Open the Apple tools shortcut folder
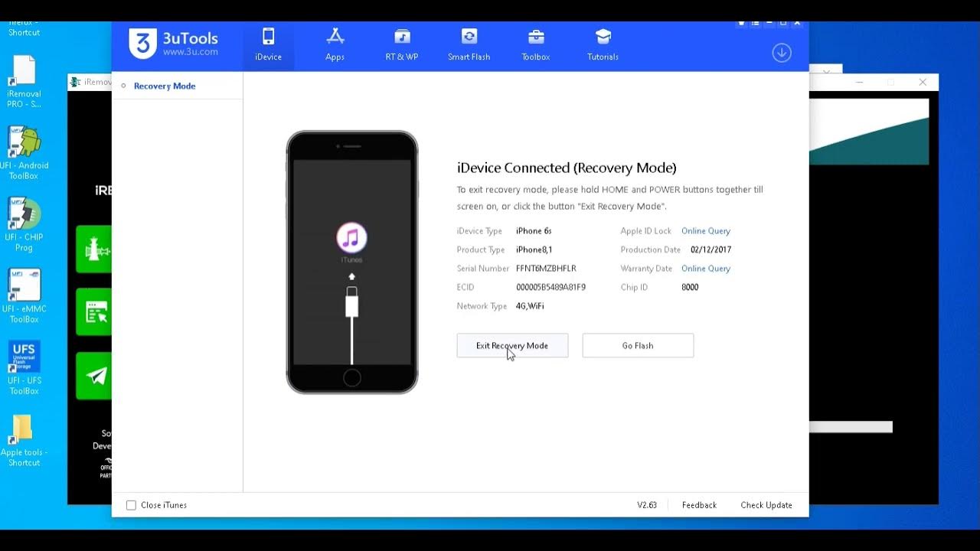 click(24, 440)
